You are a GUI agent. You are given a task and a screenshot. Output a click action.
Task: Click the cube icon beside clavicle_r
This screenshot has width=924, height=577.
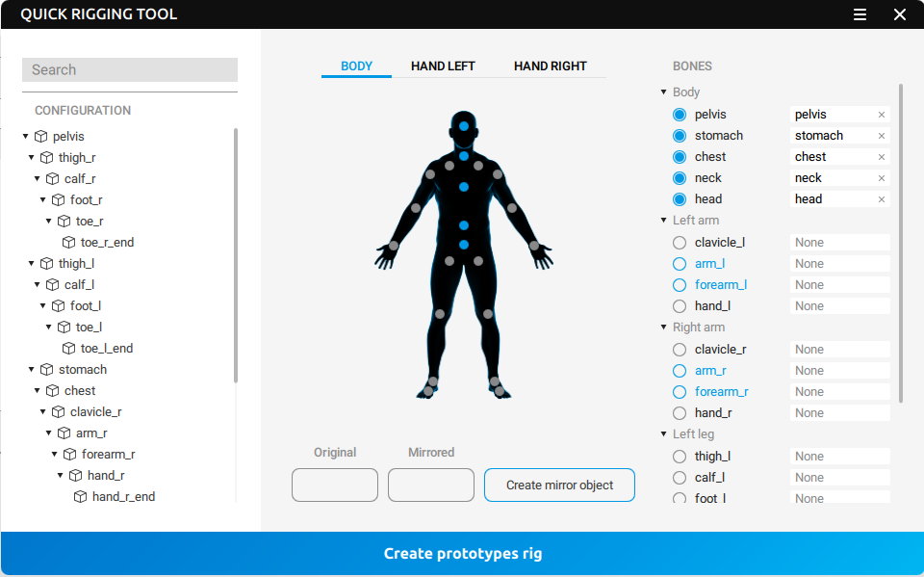click(x=59, y=412)
